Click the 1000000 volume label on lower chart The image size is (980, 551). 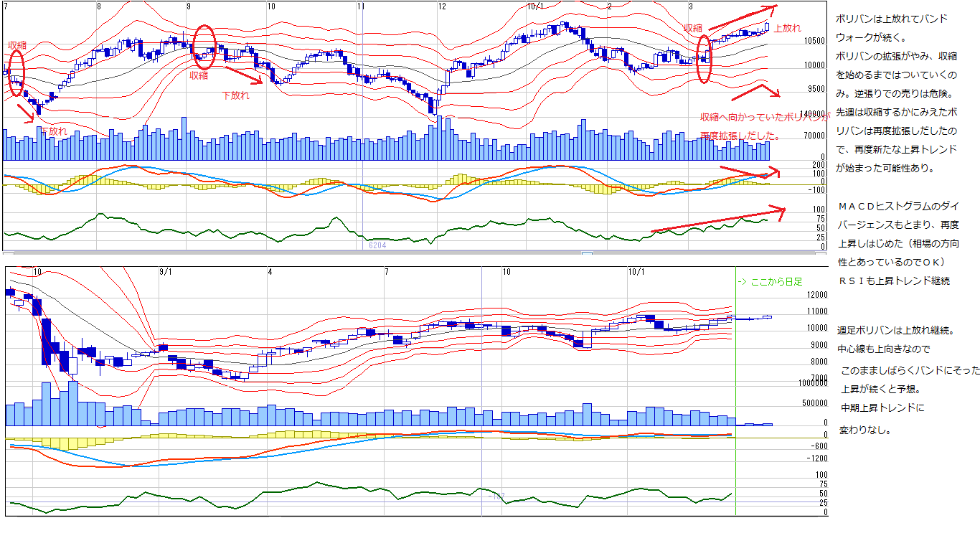click(812, 384)
